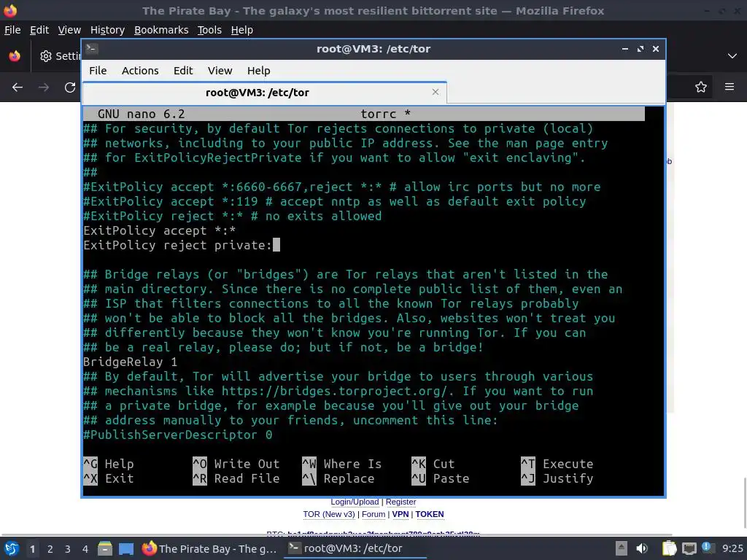The width and height of the screenshot is (747, 560).
Task: Open Firefox Tools menu
Action: click(209, 29)
